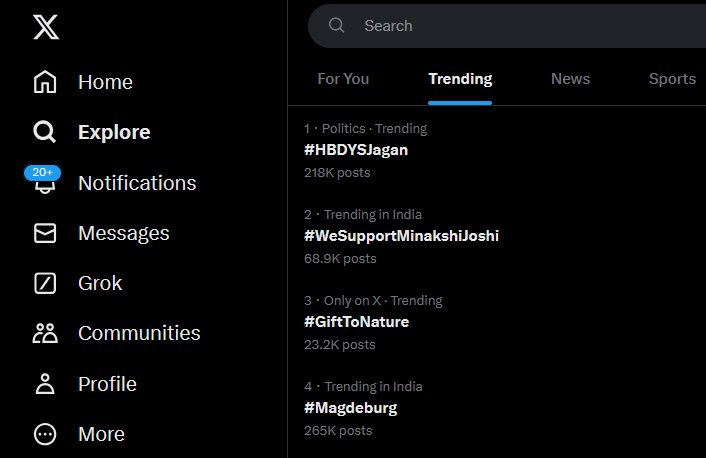Open the Notifications bell icon

[x=46, y=187]
